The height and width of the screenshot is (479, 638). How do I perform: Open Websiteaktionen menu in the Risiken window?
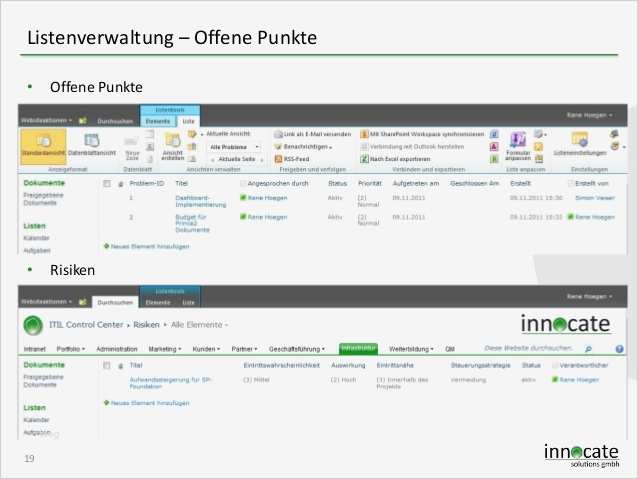46,302
